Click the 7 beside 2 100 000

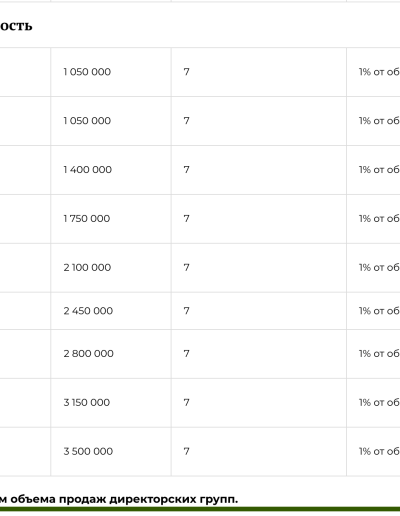tap(186, 267)
